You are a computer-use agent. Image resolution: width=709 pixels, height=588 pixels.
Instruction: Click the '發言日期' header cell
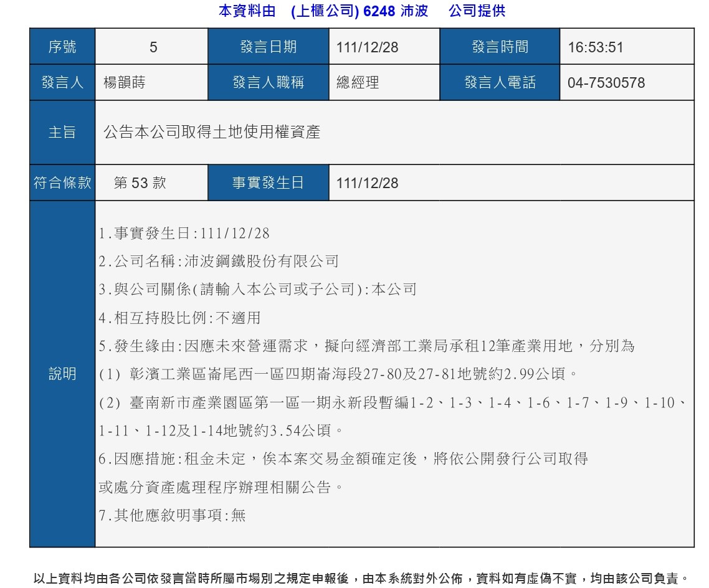click(x=268, y=47)
